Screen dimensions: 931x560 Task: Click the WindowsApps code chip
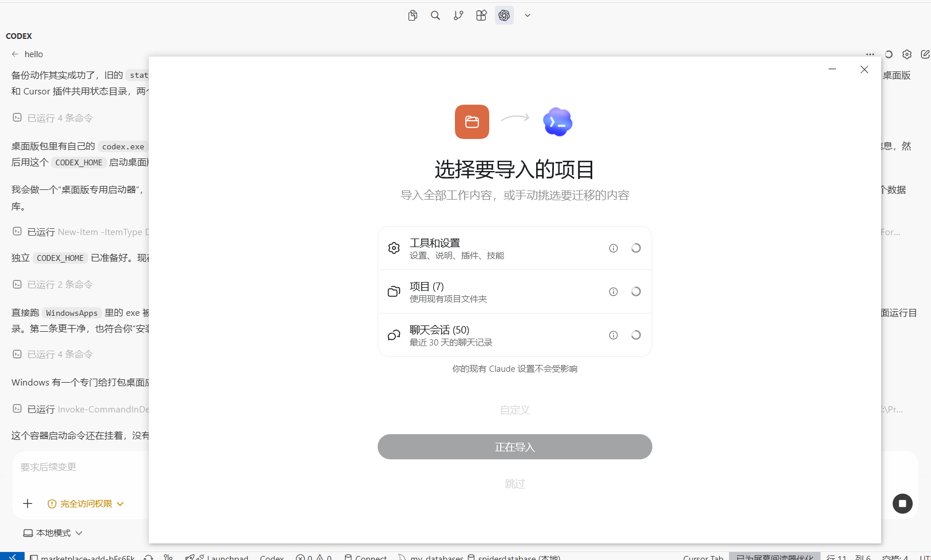click(72, 313)
